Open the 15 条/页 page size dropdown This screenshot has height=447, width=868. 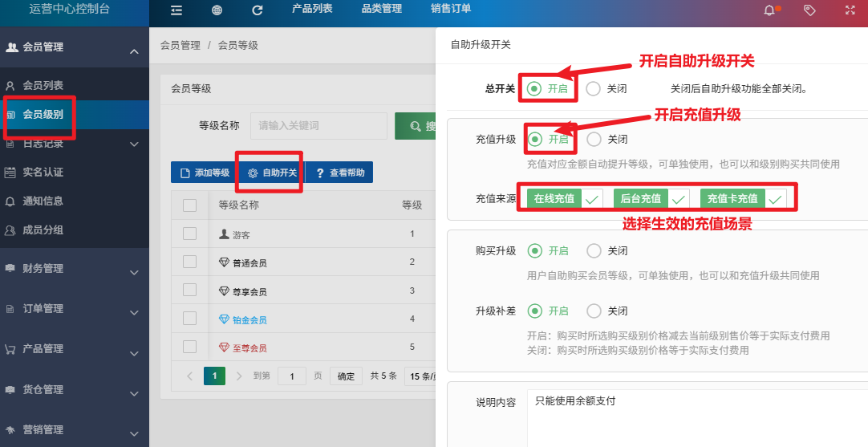pos(420,376)
